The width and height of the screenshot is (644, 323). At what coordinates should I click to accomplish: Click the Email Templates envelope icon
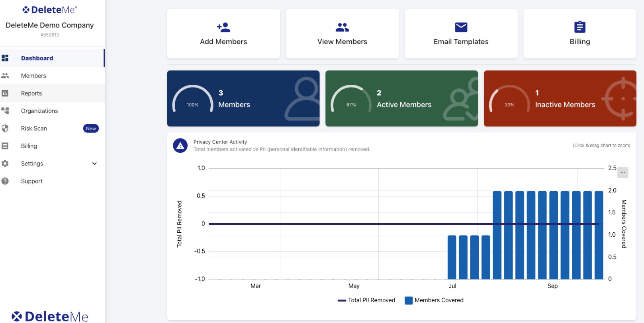click(x=461, y=27)
